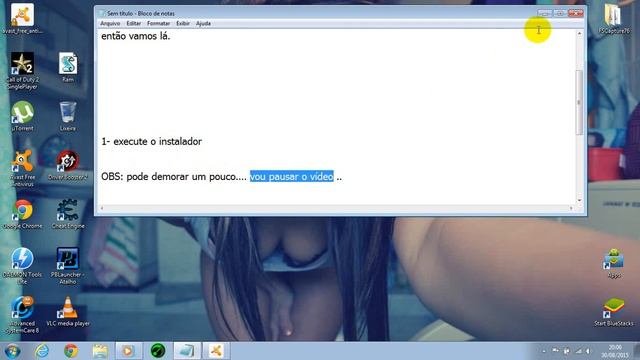
Task: Open the Editar menu
Action: pos(133,23)
